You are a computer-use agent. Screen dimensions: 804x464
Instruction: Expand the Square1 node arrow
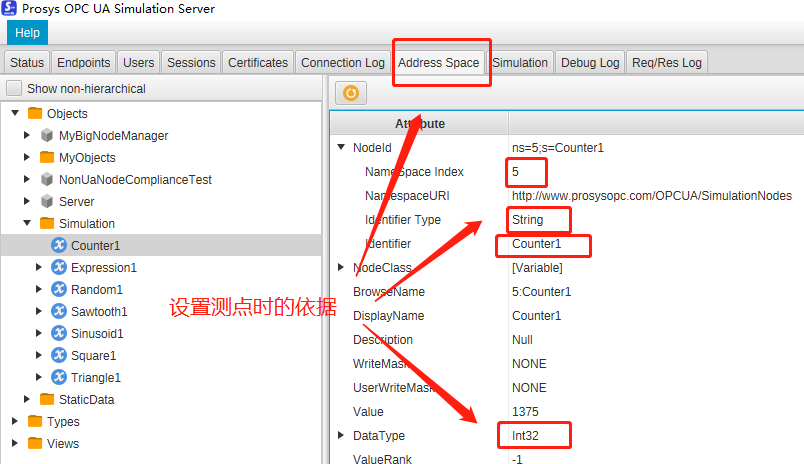[38, 355]
